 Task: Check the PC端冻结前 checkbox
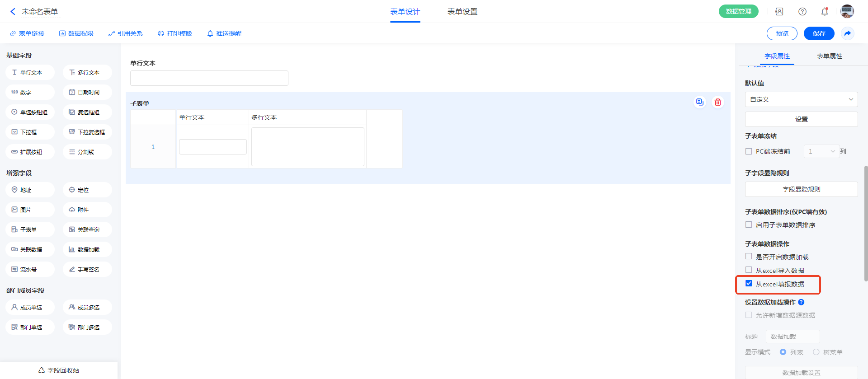point(749,151)
